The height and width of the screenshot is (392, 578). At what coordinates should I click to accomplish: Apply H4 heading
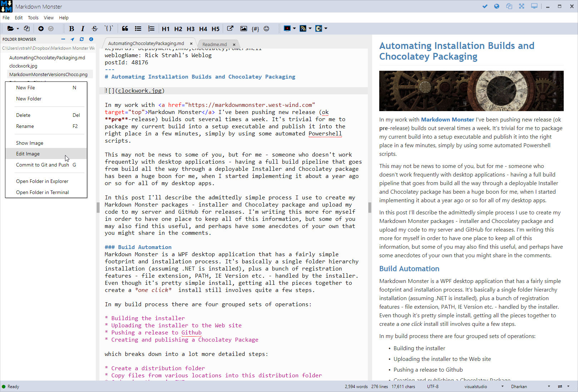pyautogui.click(x=203, y=29)
